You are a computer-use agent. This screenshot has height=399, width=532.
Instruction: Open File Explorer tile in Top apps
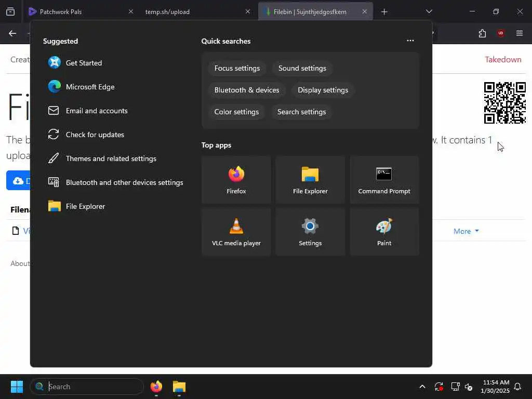(310, 180)
